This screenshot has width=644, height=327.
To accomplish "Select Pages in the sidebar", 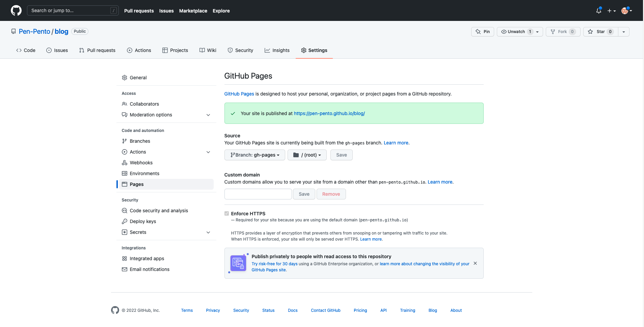I will tap(166, 184).
